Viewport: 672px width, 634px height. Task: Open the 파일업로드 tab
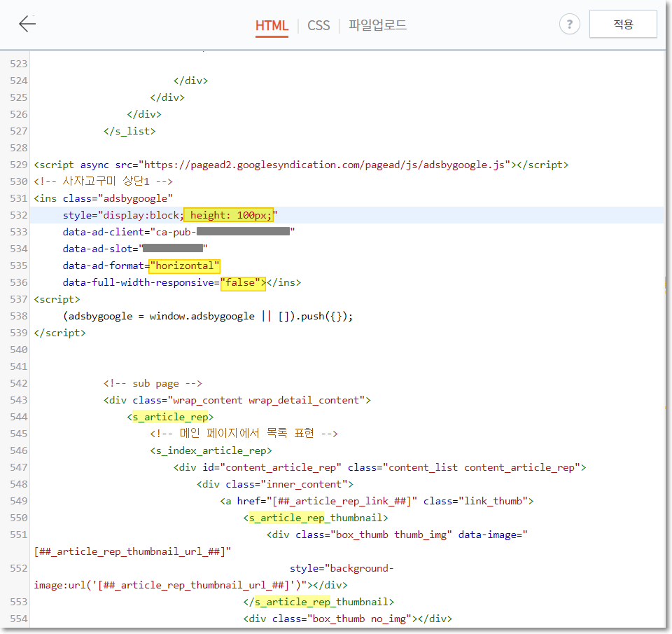[x=377, y=25]
